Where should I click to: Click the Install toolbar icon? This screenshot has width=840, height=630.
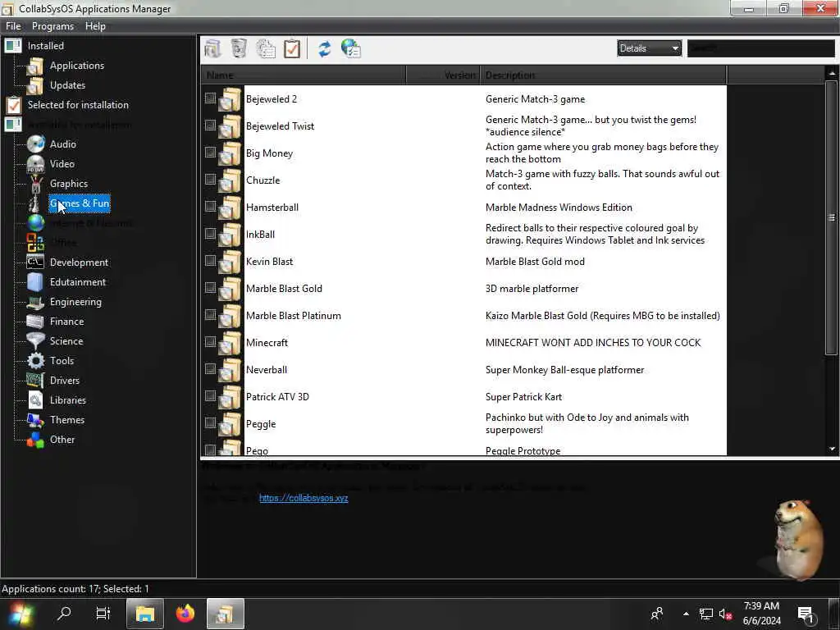tap(212, 48)
